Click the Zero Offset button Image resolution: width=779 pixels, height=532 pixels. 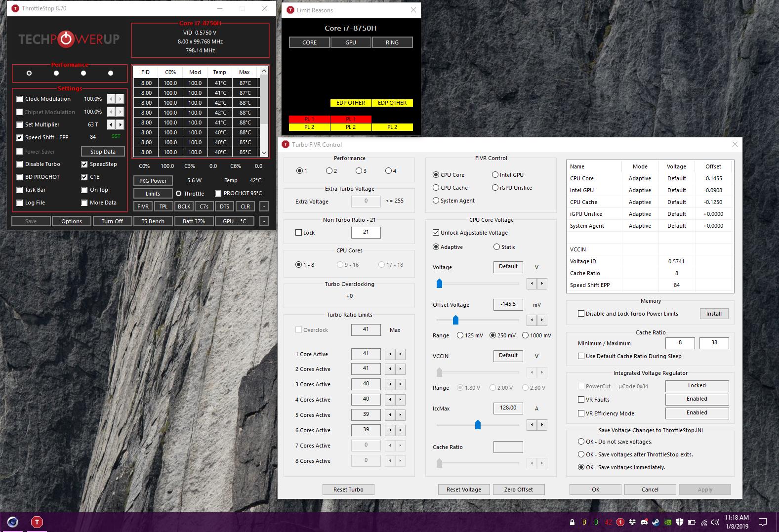coord(519,490)
